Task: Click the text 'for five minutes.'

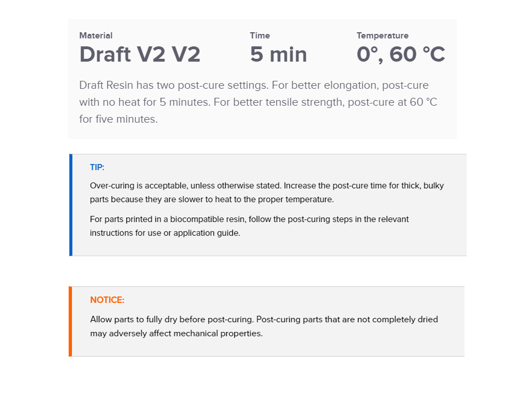Action: coord(118,119)
